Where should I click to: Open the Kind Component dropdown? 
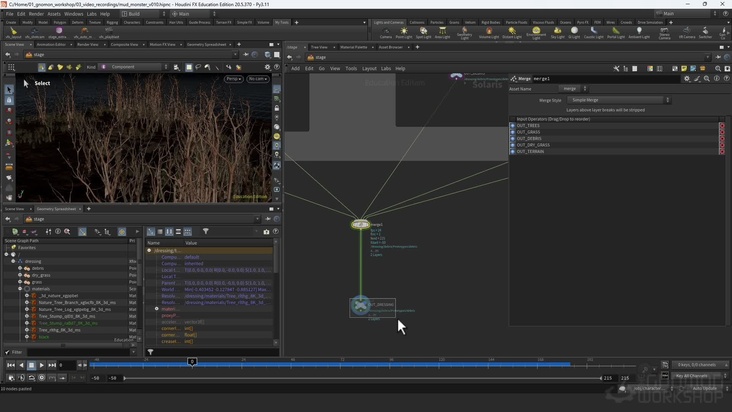[134, 67]
